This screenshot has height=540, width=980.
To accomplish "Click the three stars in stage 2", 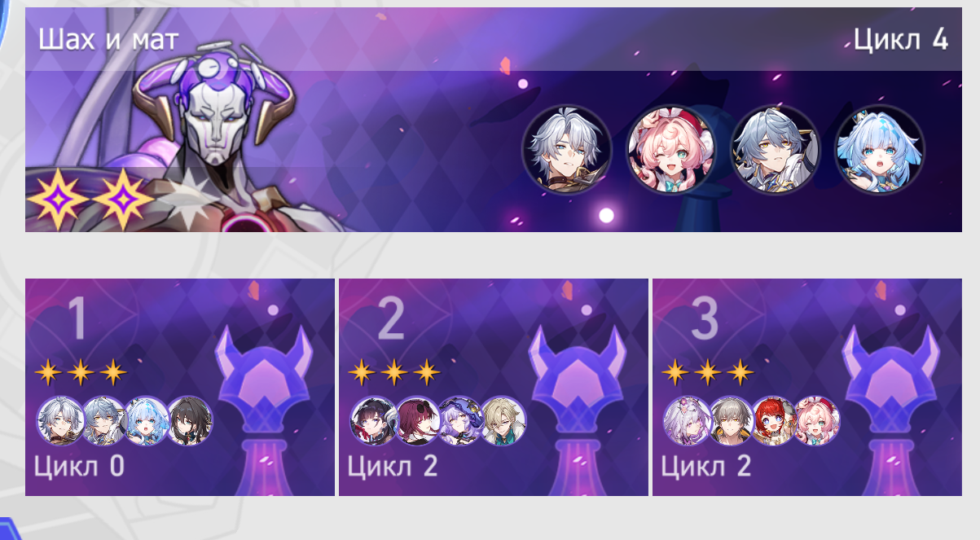I will pyautogui.click(x=394, y=373).
